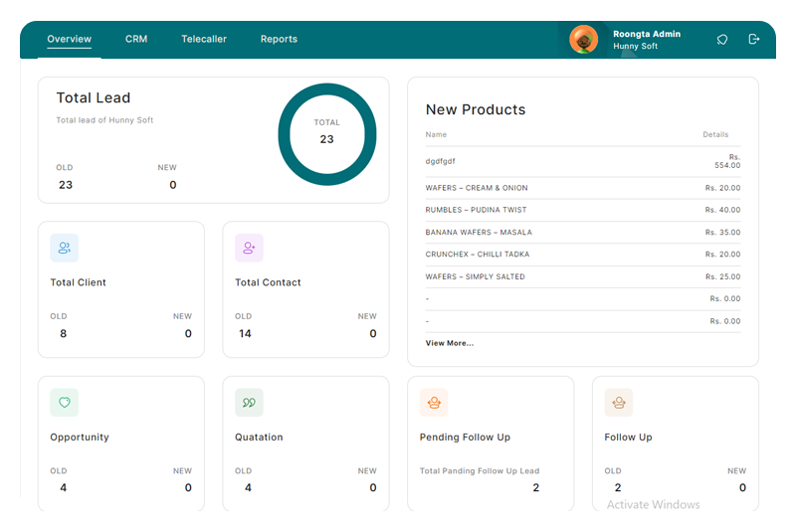Viewport: 796px width, 532px height.
Task: Click the Quatation quote-marks icon
Action: 249,403
